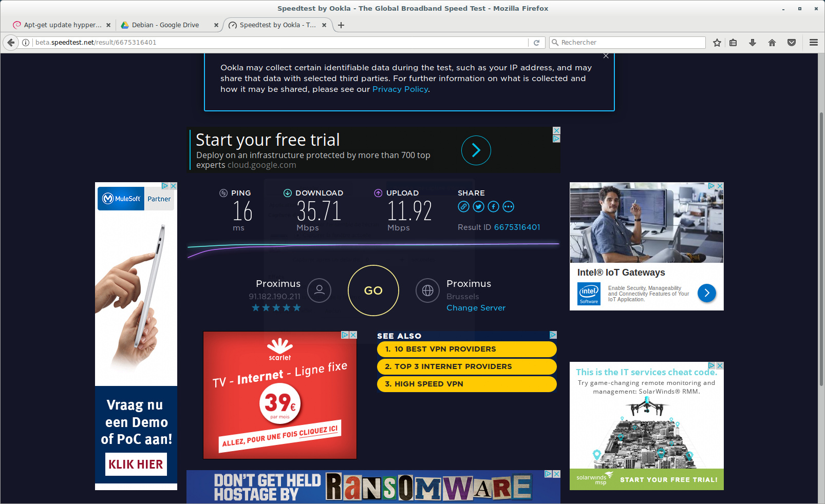The image size is (825, 504).
Task: Close the Debian - Google Drive tab
Action: coord(216,25)
